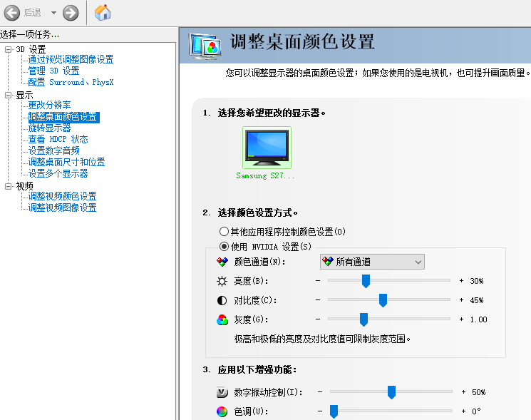Image resolution: width=531 pixels, height=420 pixels.
Task: Open 调整视频颜色设置 link
Action: click(x=62, y=197)
